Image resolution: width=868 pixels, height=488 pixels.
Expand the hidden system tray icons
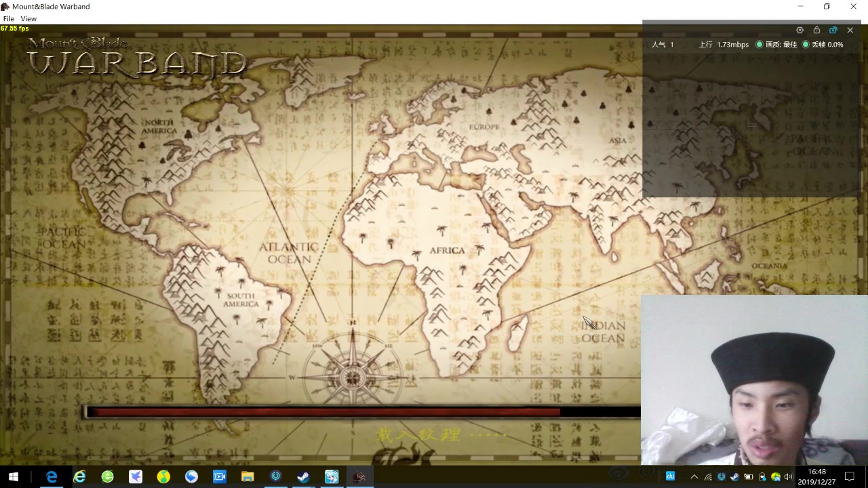pyautogui.click(x=694, y=477)
